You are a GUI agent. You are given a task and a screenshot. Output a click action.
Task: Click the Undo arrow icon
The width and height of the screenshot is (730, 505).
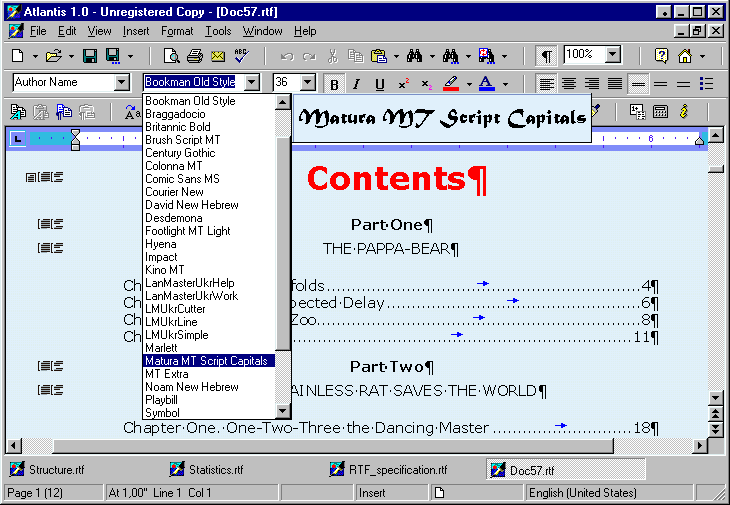[287, 56]
